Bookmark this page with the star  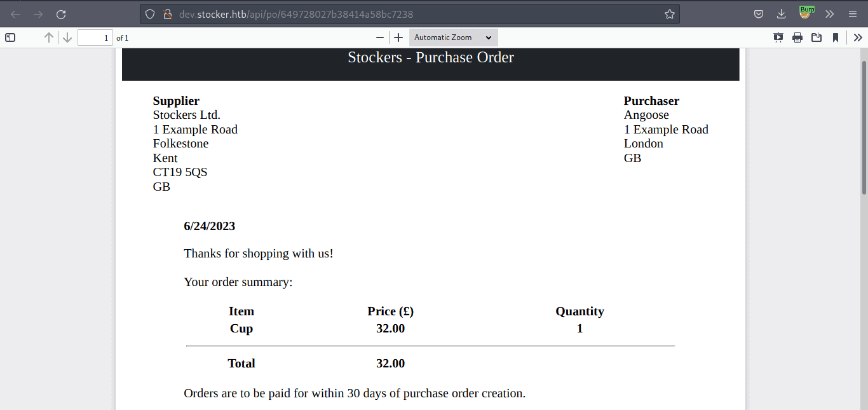[x=669, y=14]
